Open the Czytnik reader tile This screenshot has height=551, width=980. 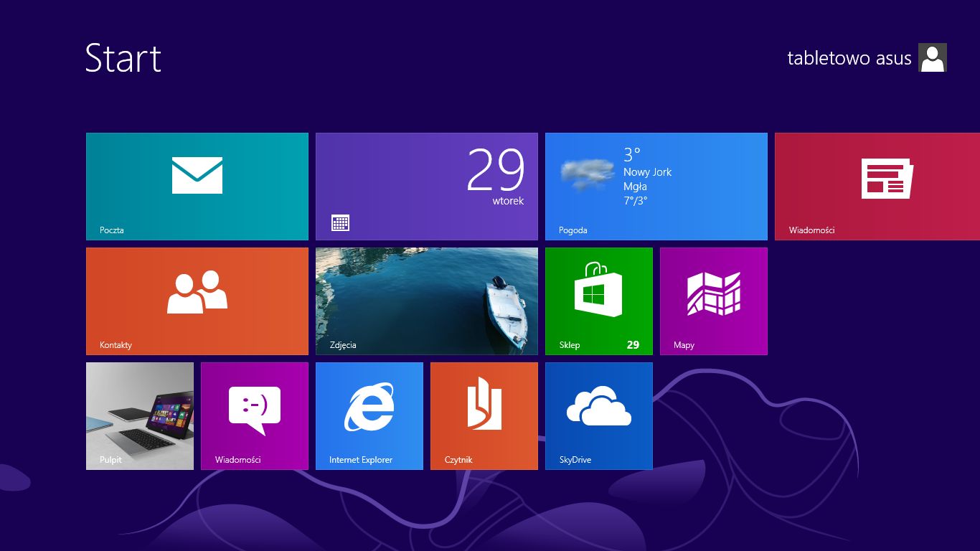484,416
